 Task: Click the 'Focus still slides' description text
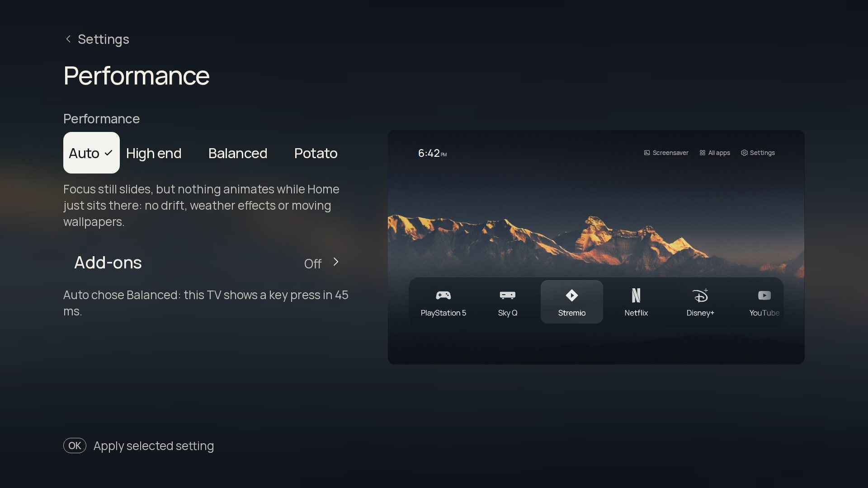[x=201, y=206]
